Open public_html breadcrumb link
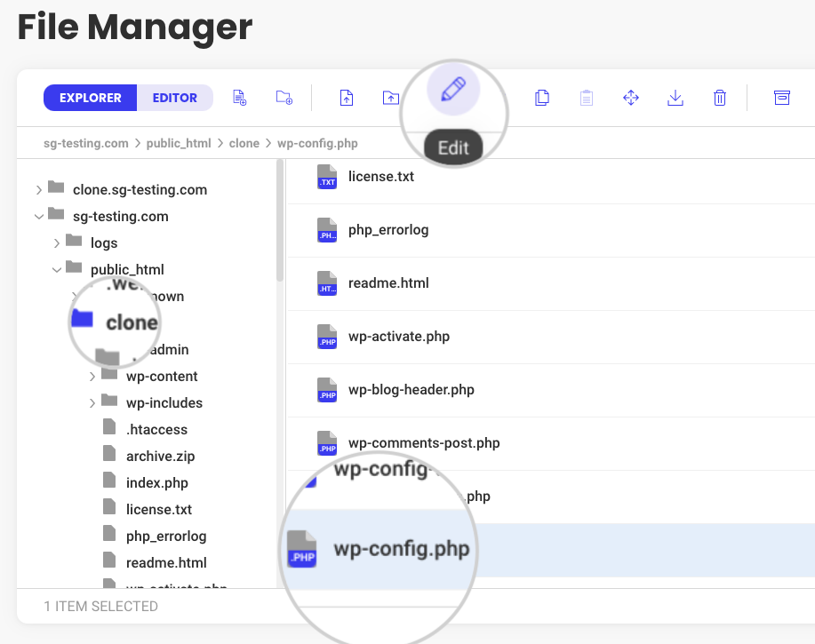The height and width of the screenshot is (644, 815). [x=179, y=143]
